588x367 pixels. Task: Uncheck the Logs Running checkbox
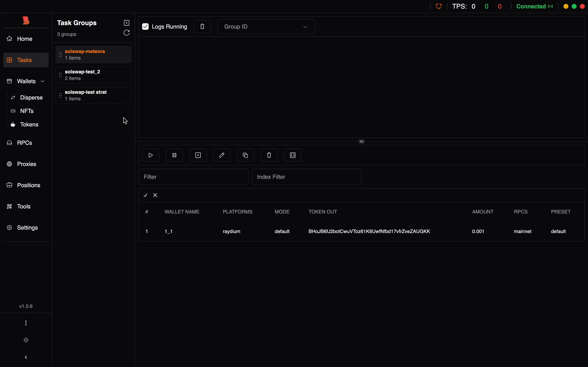145,27
